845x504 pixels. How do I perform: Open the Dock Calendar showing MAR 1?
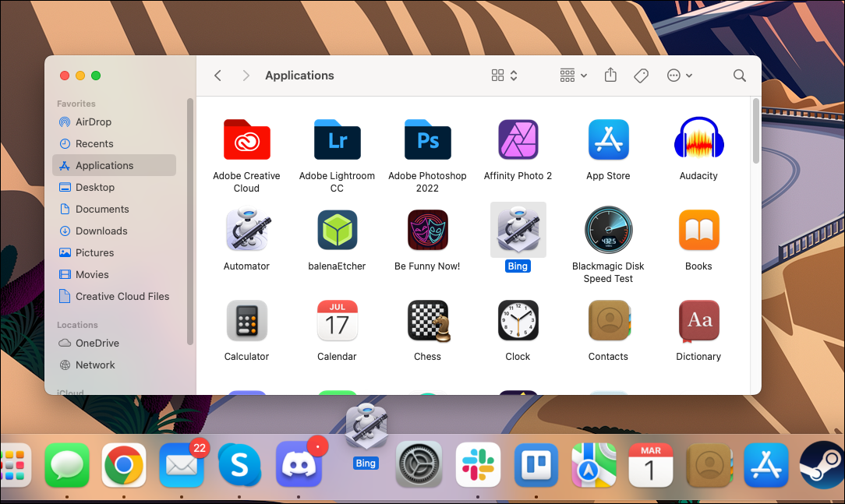pyautogui.click(x=651, y=465)
